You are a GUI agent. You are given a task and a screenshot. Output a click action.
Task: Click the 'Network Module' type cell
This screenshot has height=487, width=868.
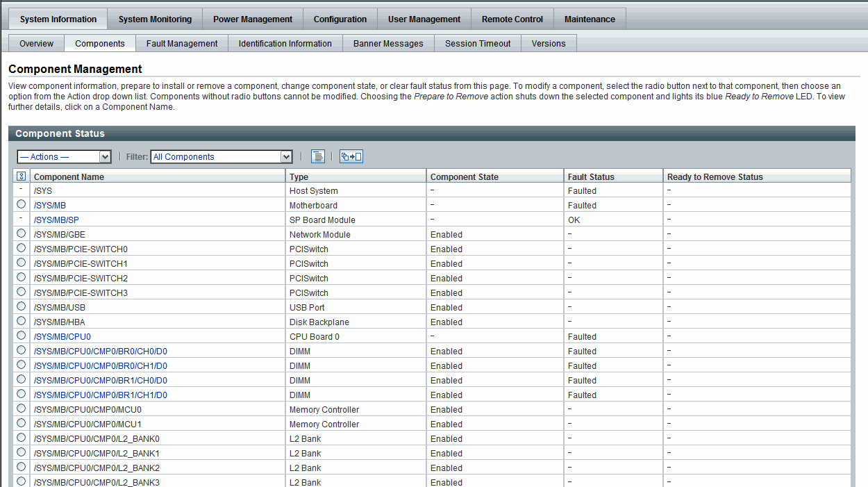click(320, 235)
